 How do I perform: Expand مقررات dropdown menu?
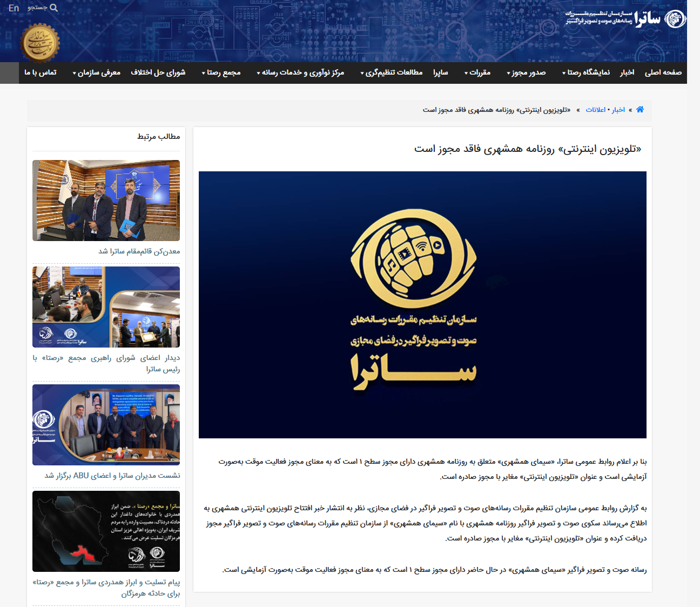pyautogui.click(x=477, y=72)
